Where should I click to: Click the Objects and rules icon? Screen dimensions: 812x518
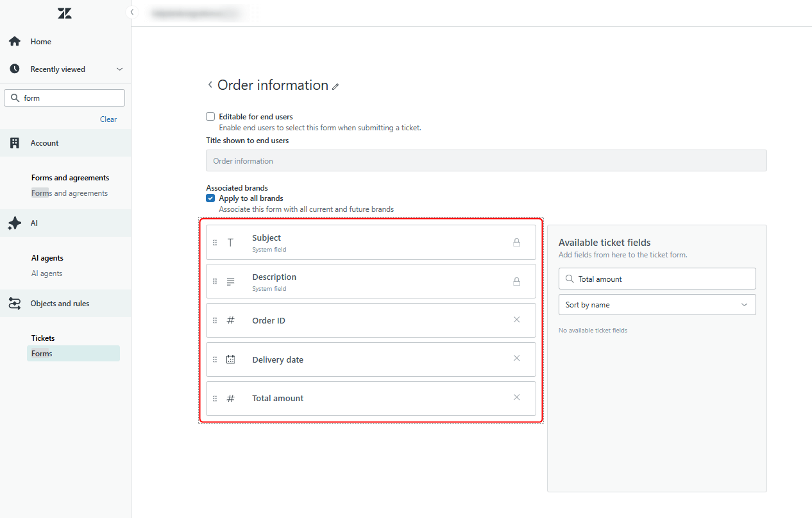pyautogui.click(x=14, y=303)
